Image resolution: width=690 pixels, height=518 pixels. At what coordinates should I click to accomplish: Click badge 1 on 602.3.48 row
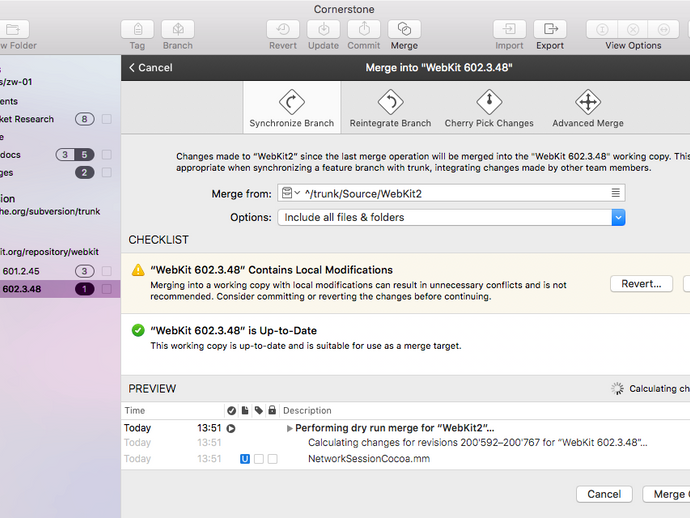click(x=84, y=289)
